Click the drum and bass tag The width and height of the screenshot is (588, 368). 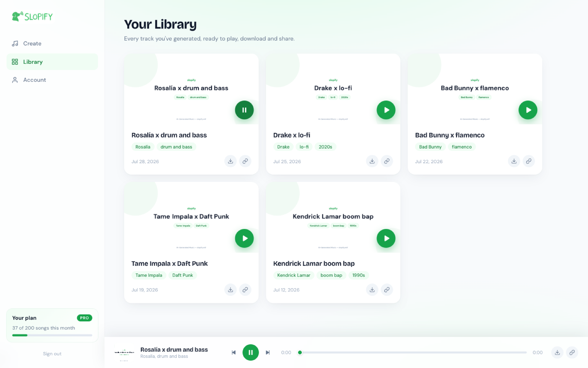click(x=176, y=147)
